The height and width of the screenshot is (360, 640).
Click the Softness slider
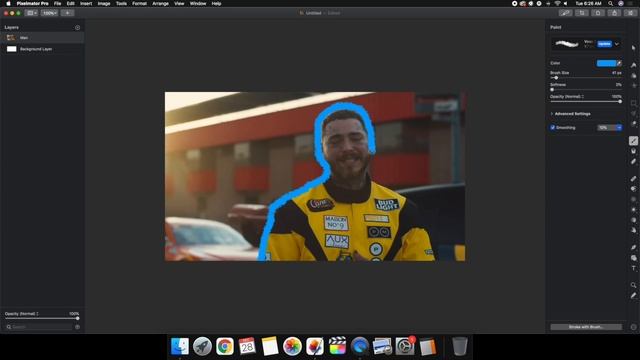point(586,89)
